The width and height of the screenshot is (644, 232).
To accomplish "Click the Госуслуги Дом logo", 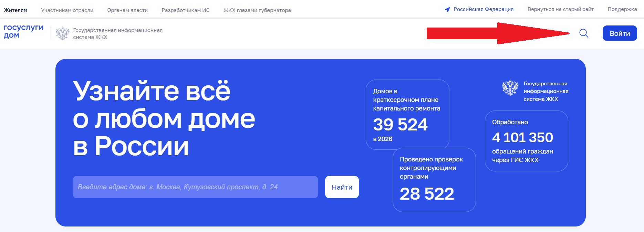I will [x=23, y=31].
